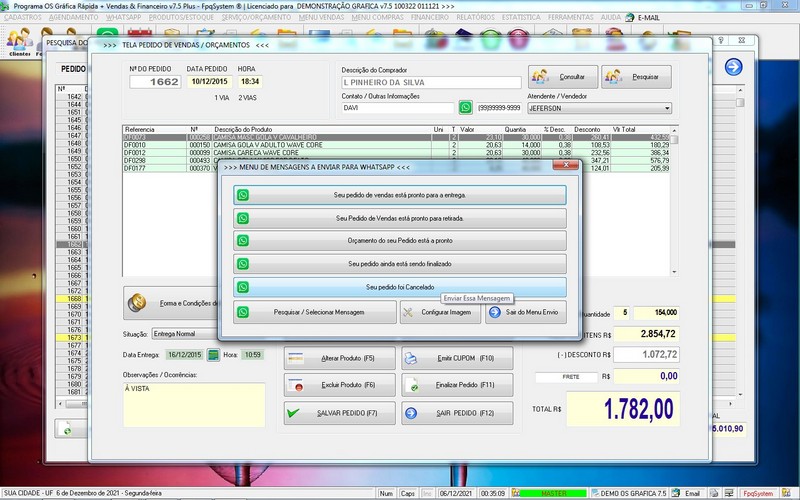Open the RELATÓRIOS menu

tap(475, 17)
